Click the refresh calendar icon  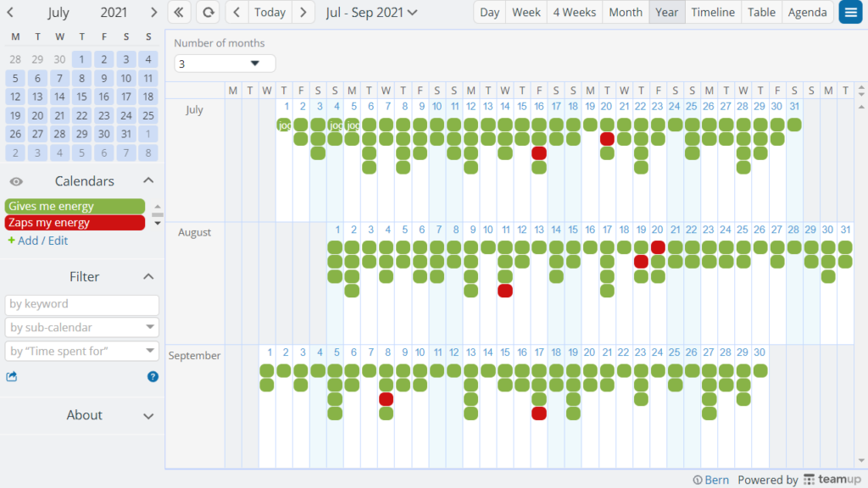pyautogui.click(x=209, y=12)
